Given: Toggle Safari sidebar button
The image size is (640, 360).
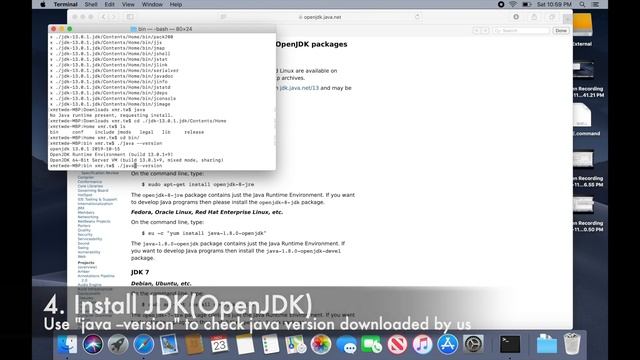Looking at the screenshot, I should pyautogui.click(x=130, y=17).
